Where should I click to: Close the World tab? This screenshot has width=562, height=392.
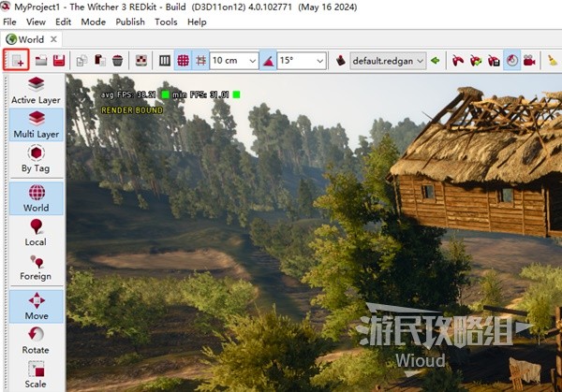click(53, 39)
